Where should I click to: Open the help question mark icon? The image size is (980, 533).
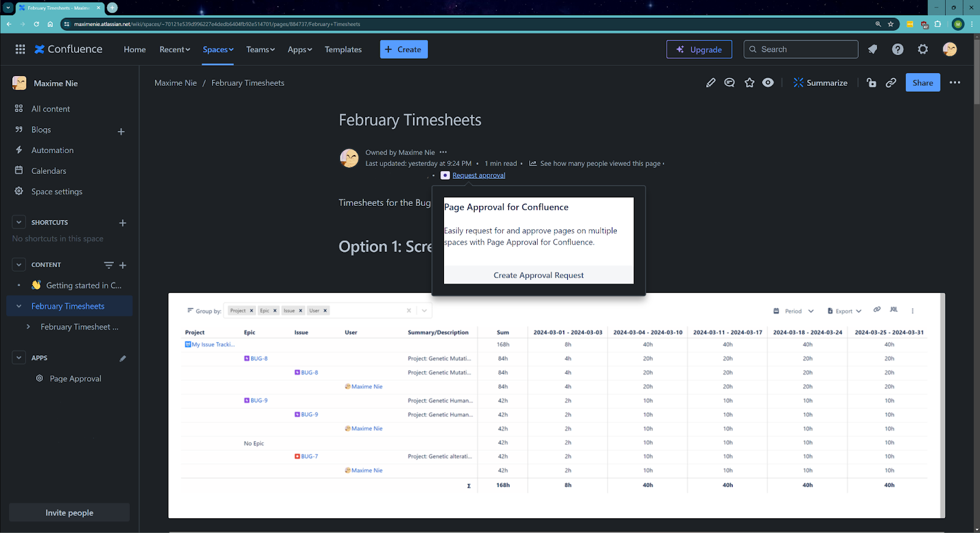(897, 49)
